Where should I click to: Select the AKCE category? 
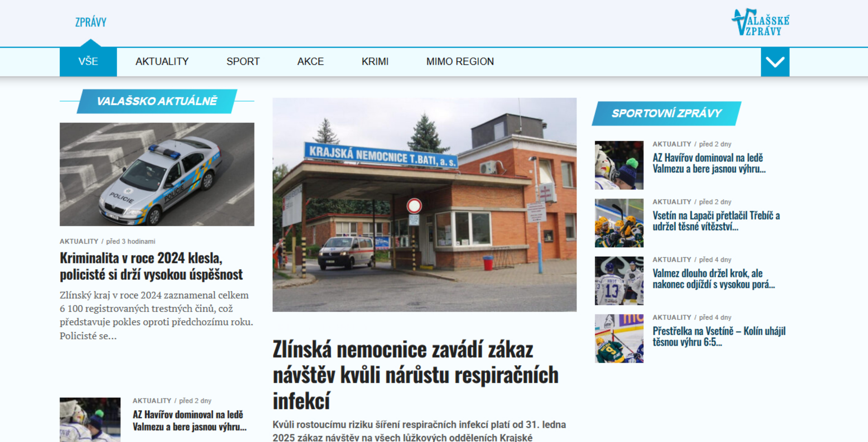pos(311,61)
